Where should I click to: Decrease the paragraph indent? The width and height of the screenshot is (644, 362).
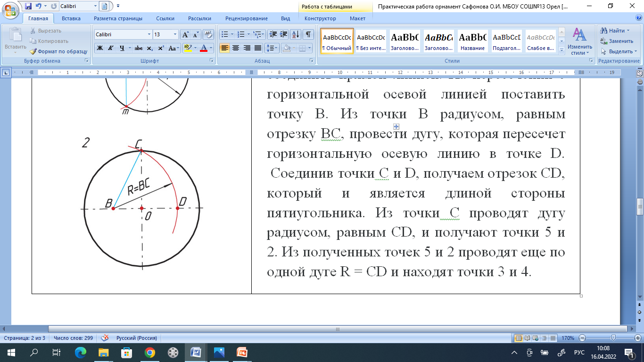pyautogui.click(x=273, y=34)
